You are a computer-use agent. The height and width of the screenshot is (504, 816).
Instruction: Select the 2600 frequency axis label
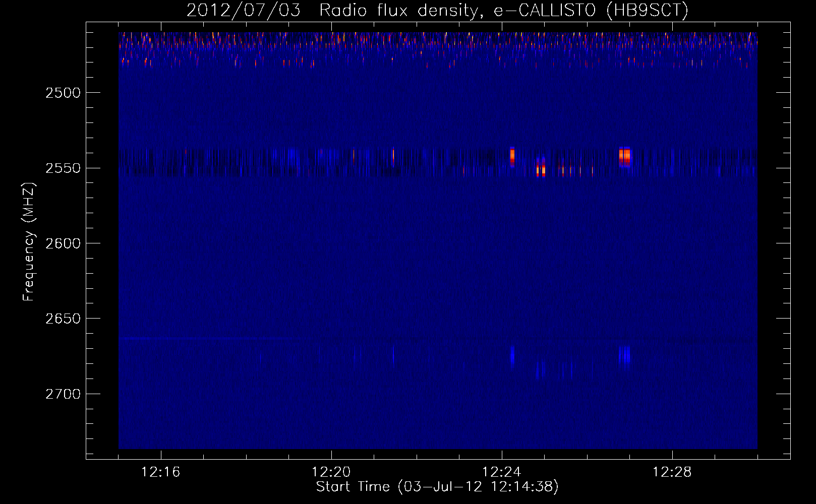(x=63, y=243)
